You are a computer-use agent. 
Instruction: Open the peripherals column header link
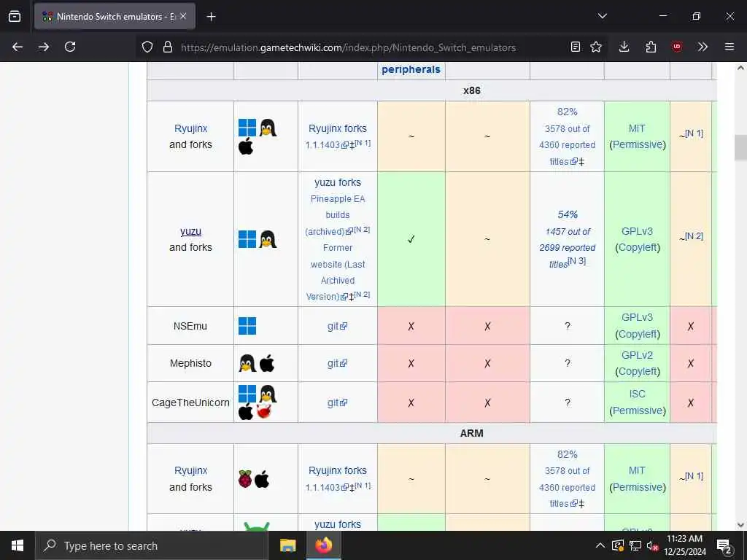click(411, 69)
